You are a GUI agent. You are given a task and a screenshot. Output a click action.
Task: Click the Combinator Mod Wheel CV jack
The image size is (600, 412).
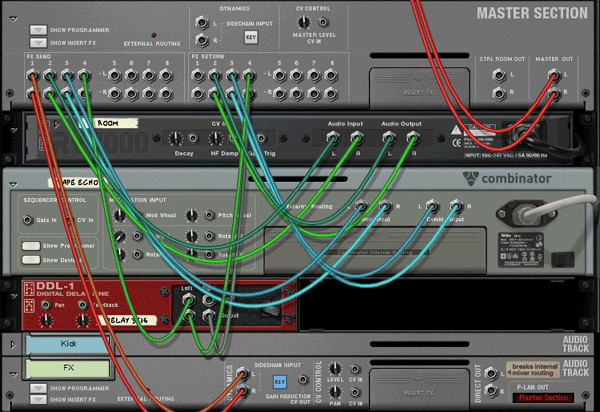[x=135, y=216]
